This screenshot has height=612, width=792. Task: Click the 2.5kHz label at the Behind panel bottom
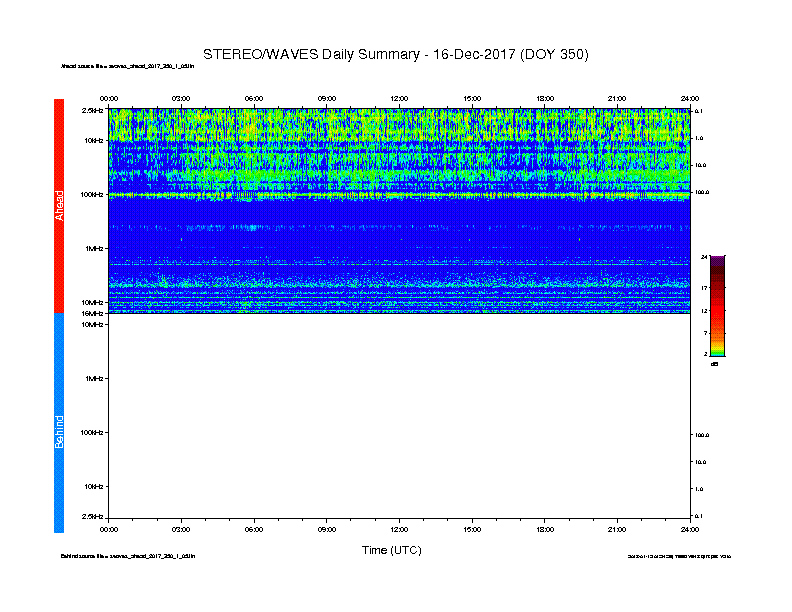click(x=92, y=516)
